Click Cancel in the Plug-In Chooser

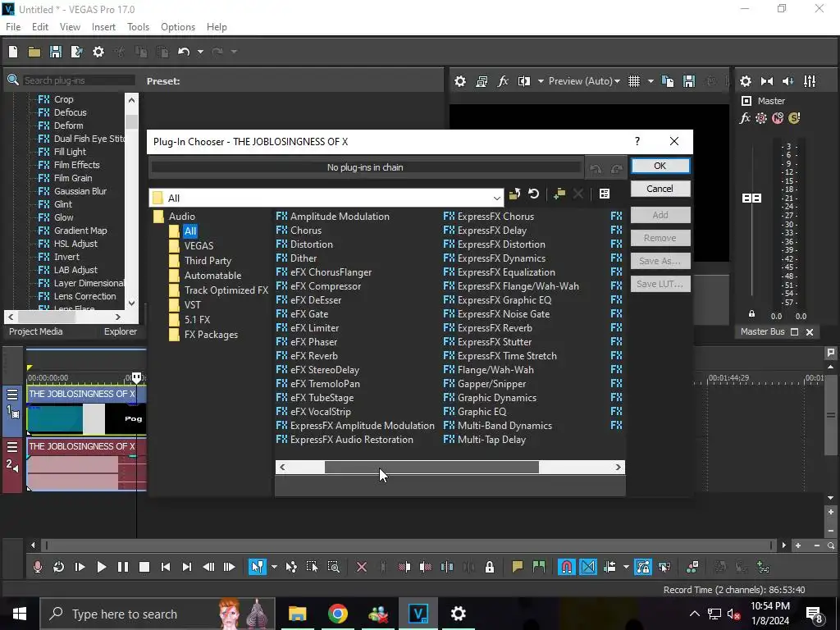pos(660,189)
